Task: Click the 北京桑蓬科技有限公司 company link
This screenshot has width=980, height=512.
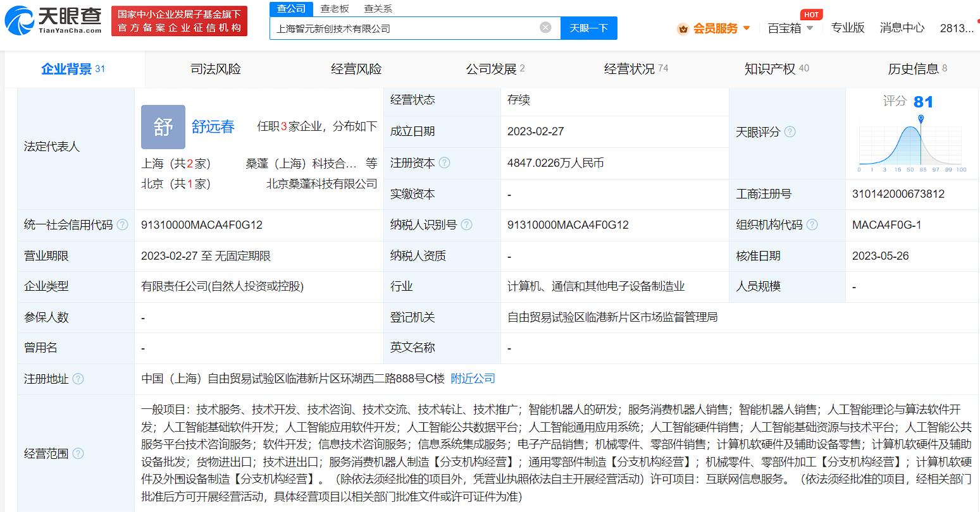Action: [320, 184]
